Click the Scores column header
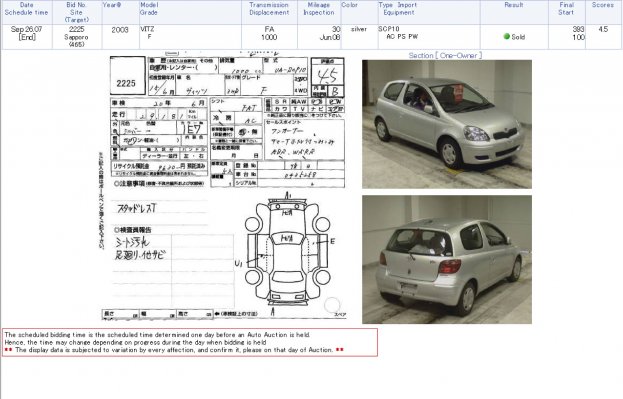 point(603,5)
